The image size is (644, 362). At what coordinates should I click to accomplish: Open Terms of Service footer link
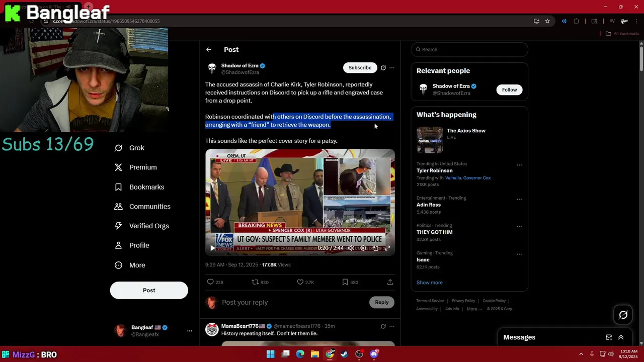point(430,301)
